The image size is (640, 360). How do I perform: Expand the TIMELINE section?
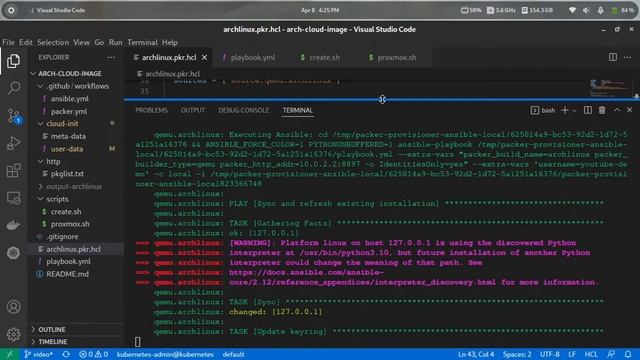53,342
